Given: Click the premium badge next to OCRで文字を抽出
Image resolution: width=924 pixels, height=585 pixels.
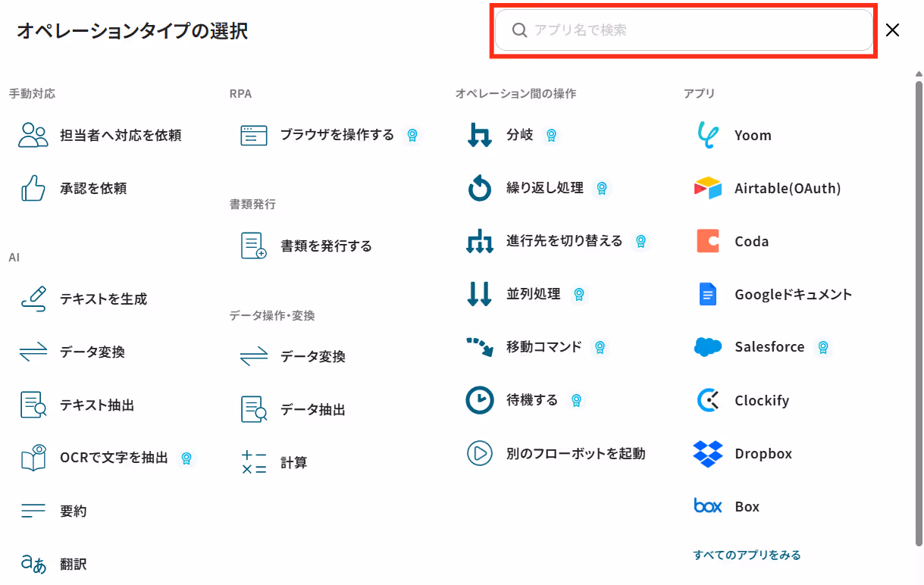Looking at the screenshot, I should pos(186,458).
